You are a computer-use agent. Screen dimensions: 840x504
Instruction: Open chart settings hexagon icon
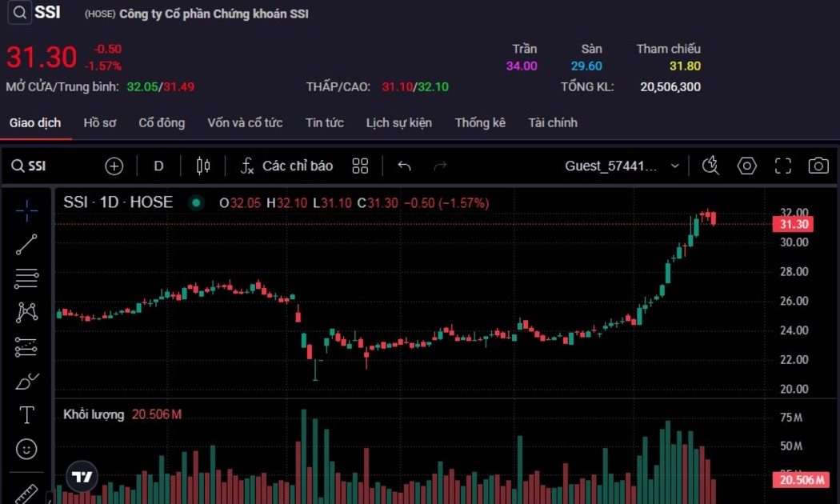[746, 166]
